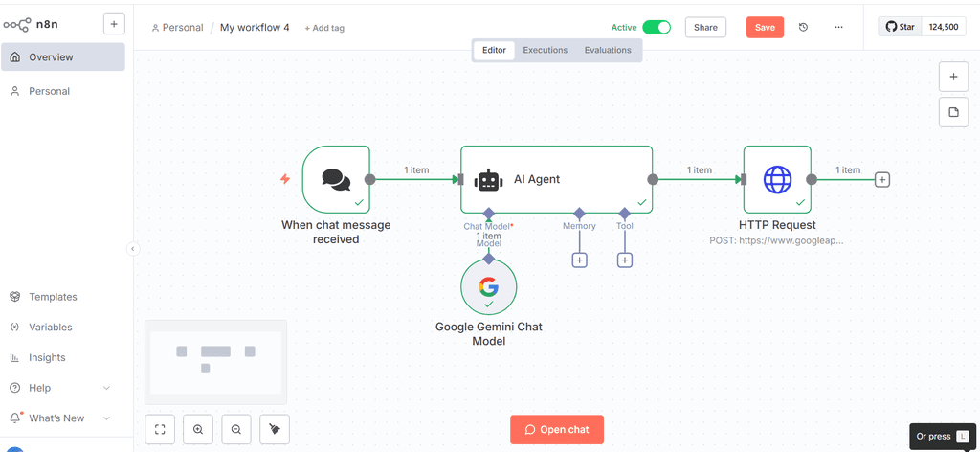
Task: Switch to the Executions tab
Action: click(545, 50)
